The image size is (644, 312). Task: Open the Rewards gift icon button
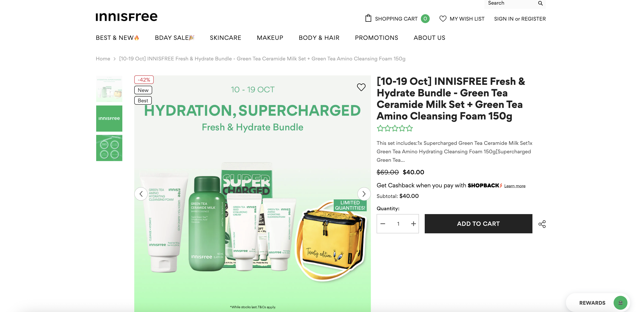coord(620,303)
